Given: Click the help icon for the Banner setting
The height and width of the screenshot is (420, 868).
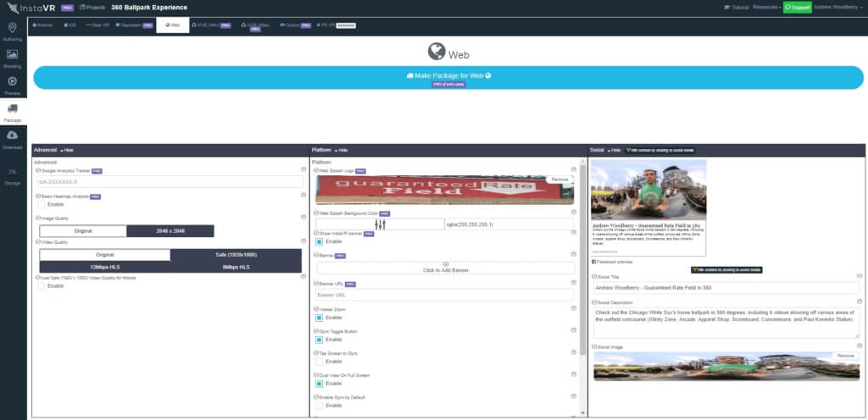Looking at the screenshot, I should (x=574, y=254).
